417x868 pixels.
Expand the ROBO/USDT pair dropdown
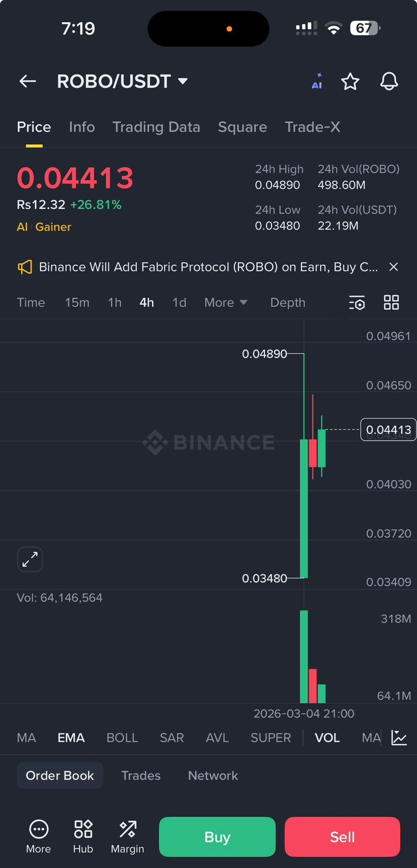(183, 81)
